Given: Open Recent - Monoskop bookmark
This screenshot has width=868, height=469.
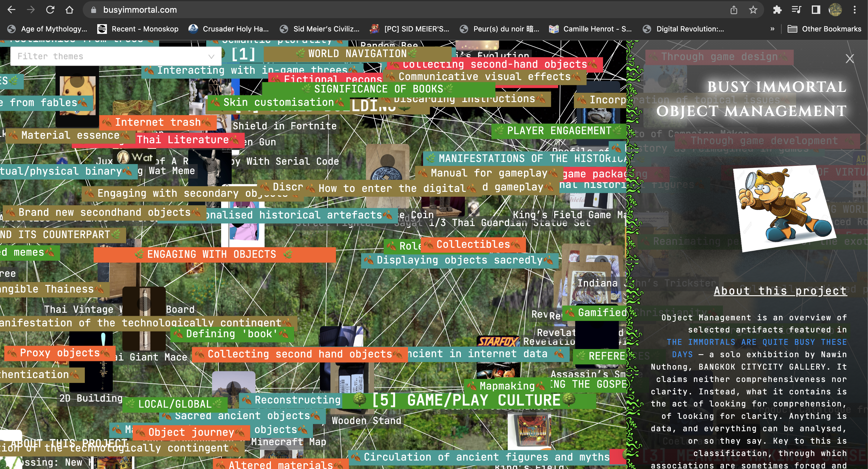Looking at the screenshot, I should [138, 29].
